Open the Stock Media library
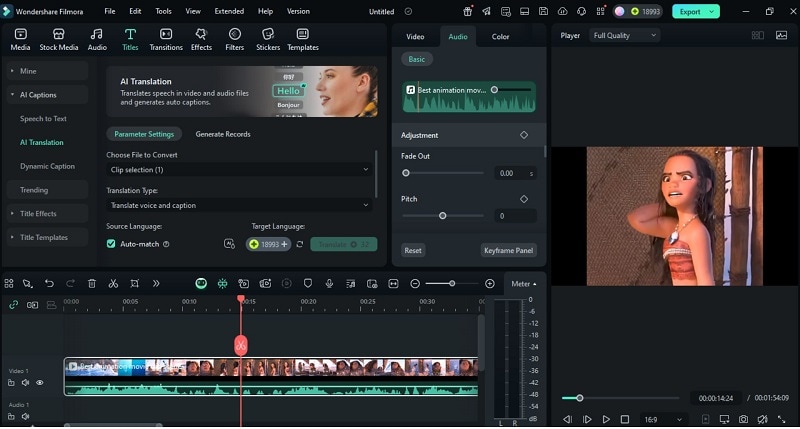Image resolution: width=800 pixels, height=429 pixels. click(x=59, y=39)
